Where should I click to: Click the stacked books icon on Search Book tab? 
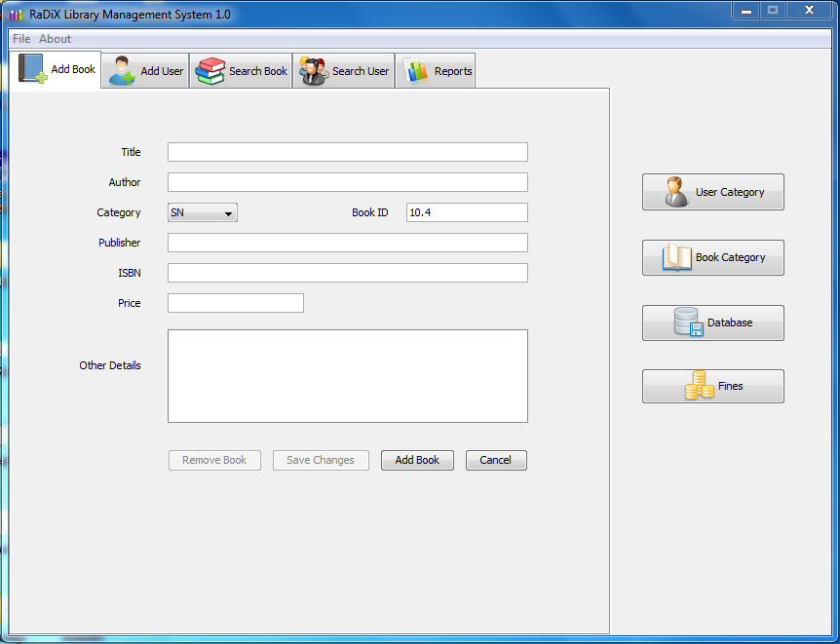[210, 69]
